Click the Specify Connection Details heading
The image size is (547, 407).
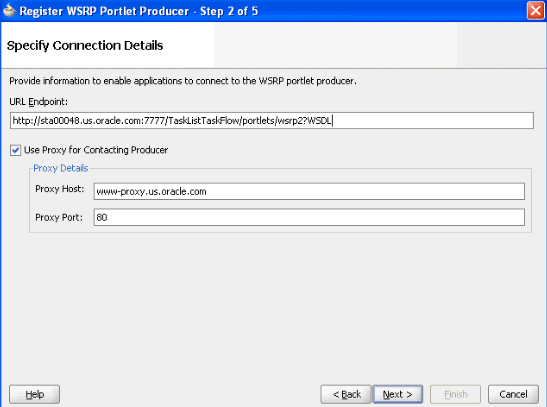(x=85, y=46)
